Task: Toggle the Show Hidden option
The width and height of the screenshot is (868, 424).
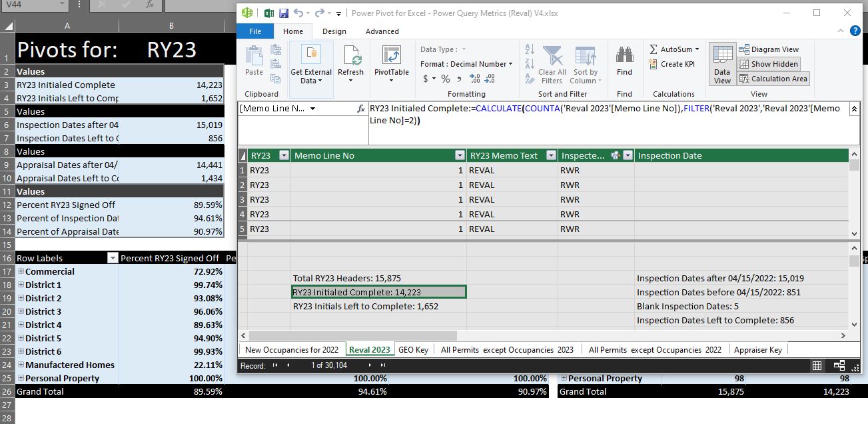Action: [769, 64]
